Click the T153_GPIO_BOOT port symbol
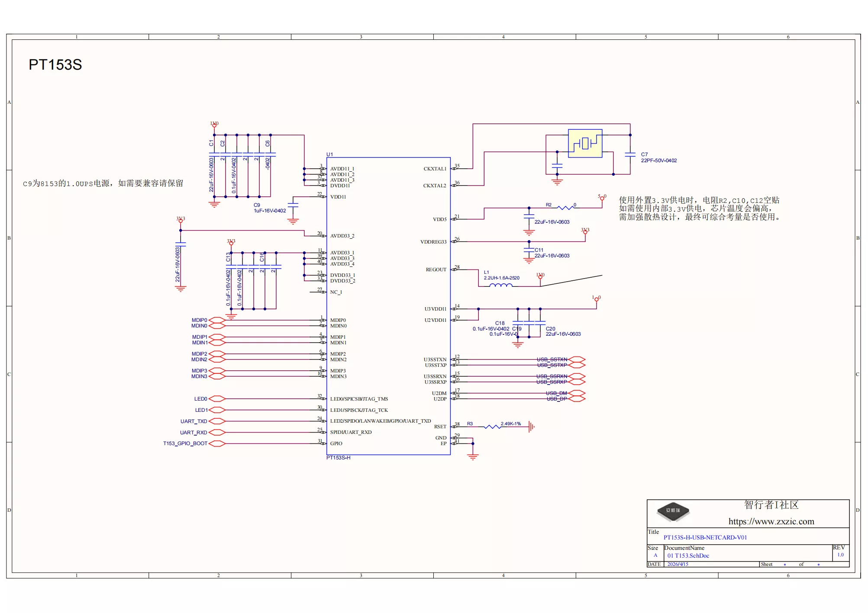Image resolution: width=868 pixels, height=613 pixels. [x=217, y=443]
